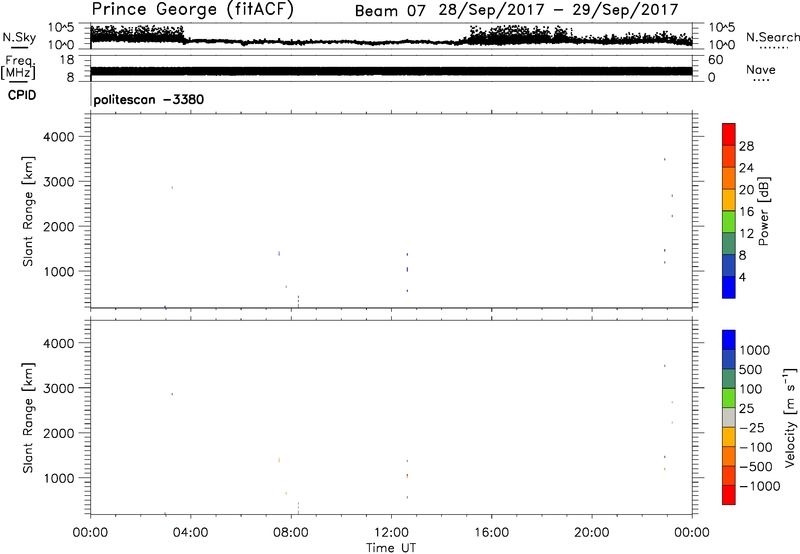Click the '4000' tick in power panel
The height and width of the screenshot is (554, 800).
pos(59,137)
